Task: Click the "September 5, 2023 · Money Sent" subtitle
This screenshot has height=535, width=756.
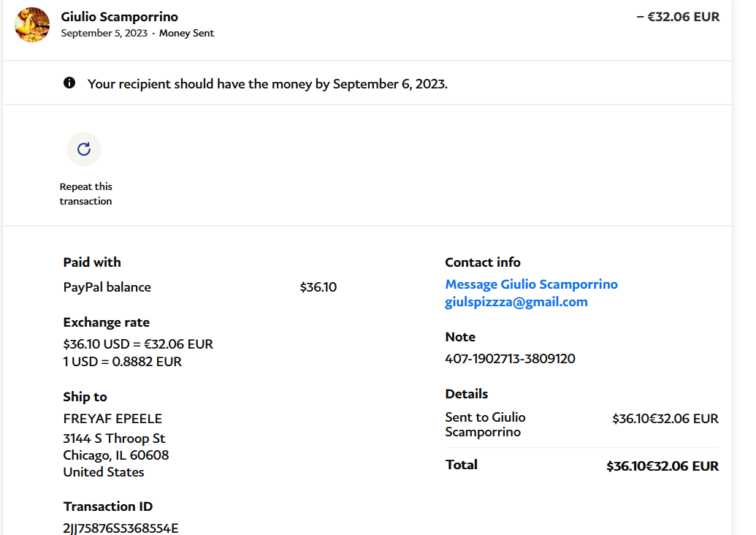Action: pos(137,33)
